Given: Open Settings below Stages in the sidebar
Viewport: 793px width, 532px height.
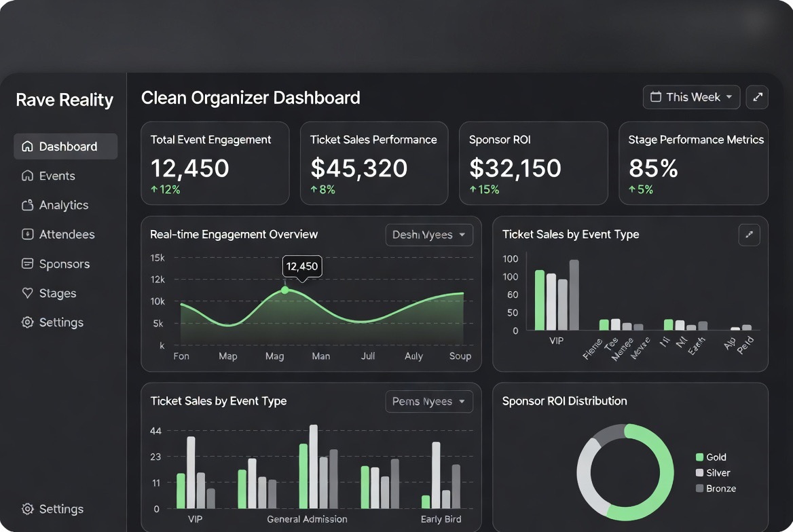Looking at the screenshot, I should pyautogui.click(x=52, y=322).
